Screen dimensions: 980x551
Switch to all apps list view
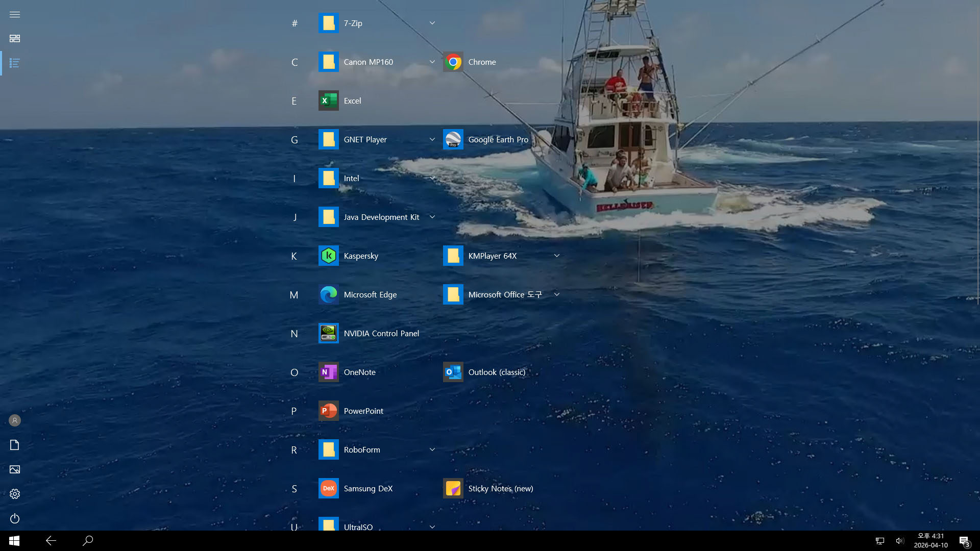pyautogui.click(x=15, y=63)
